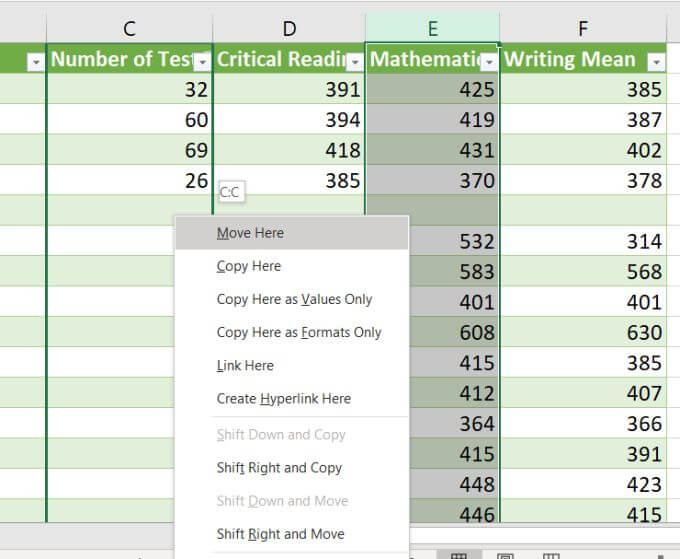
Task: Open filter arrow on Critical Reading column
Action: click(x=355, y=62)
